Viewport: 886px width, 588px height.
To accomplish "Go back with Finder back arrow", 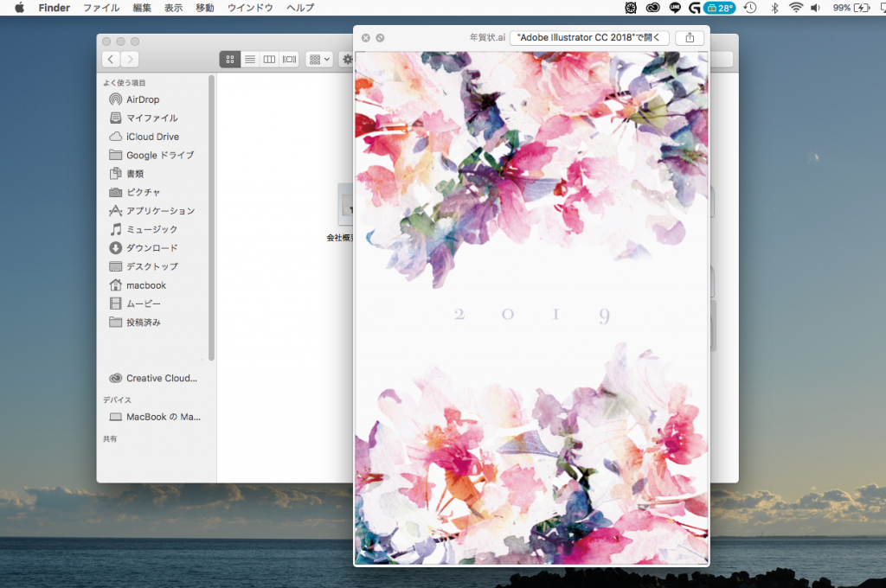I will (111, 59).
